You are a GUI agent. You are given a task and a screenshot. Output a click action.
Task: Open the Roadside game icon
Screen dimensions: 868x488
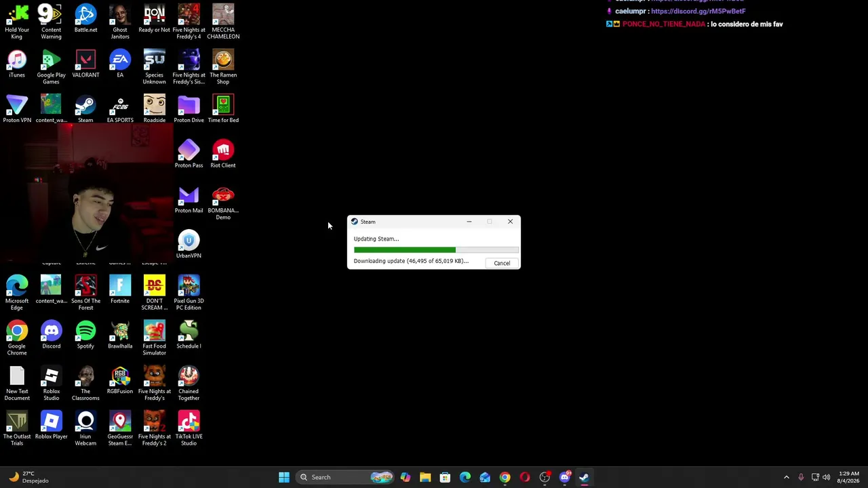[154, 109]
